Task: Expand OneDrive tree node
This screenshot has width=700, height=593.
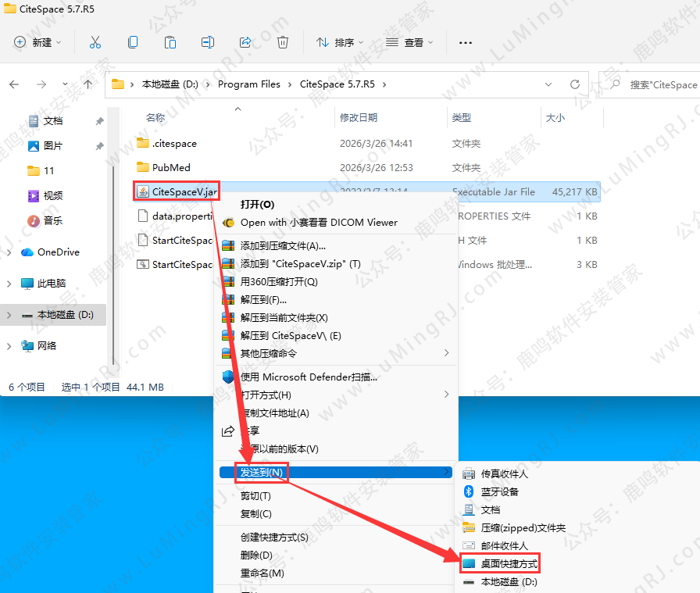Action: 9,252
